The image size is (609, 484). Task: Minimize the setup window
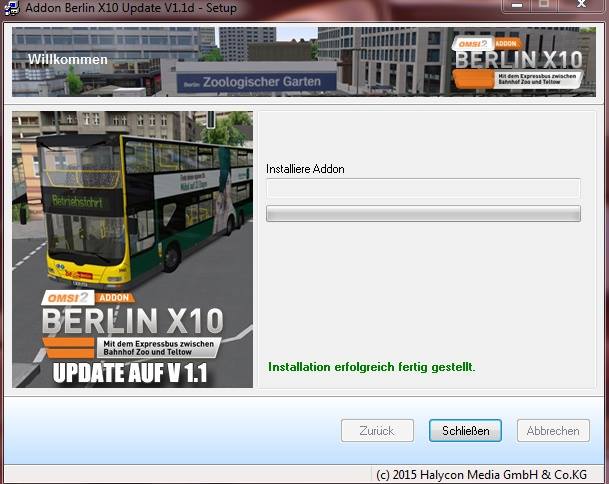pyautogui.click(x=517, y=5)
